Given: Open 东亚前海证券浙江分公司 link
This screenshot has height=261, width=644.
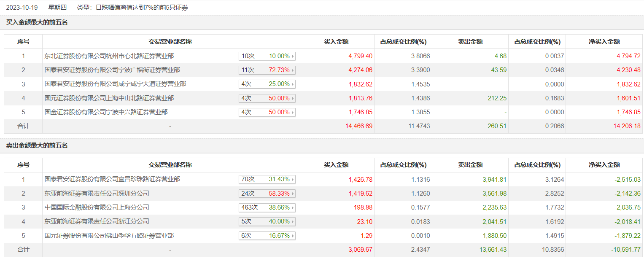Looking at the screenshot, I should coord(97,221).
